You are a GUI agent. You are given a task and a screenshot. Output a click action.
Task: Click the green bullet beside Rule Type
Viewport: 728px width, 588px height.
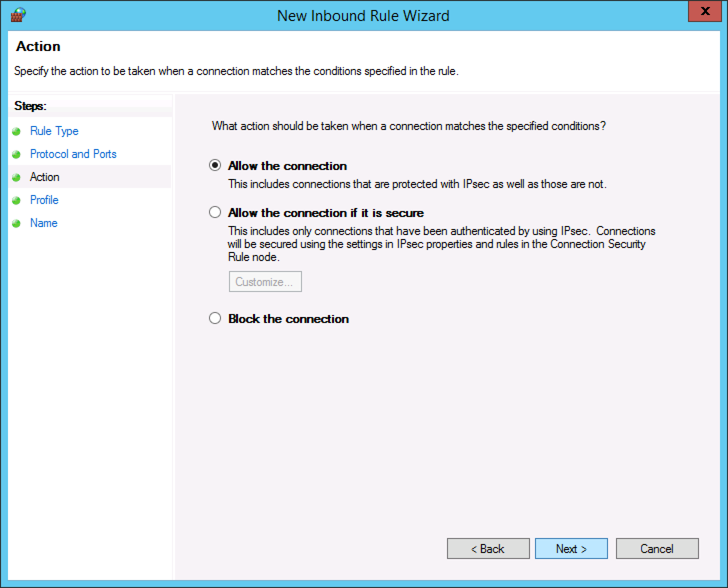click(x=16, y=131)
